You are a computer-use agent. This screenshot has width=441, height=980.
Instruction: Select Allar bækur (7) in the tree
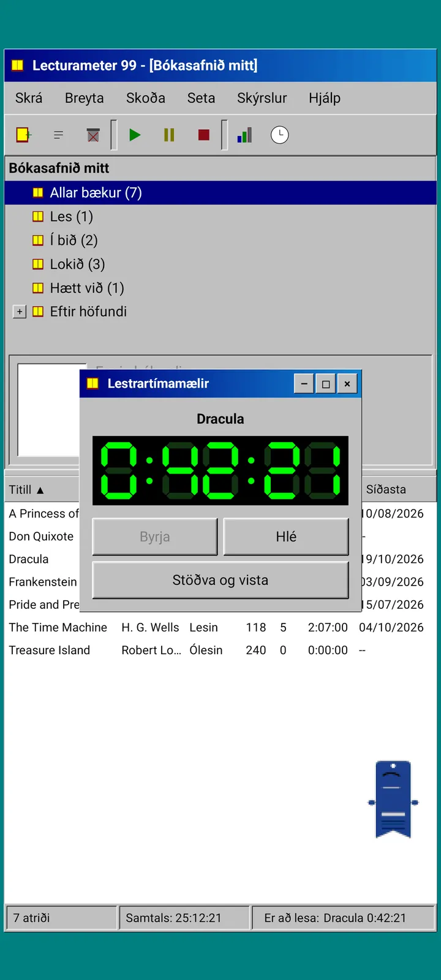tap(221, 192)
